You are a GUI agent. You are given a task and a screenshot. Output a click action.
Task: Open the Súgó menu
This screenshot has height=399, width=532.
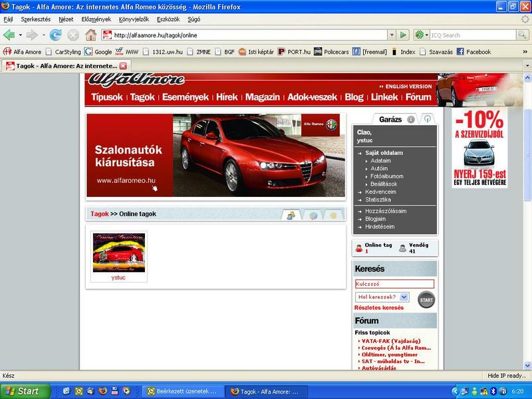coord(194,19)
